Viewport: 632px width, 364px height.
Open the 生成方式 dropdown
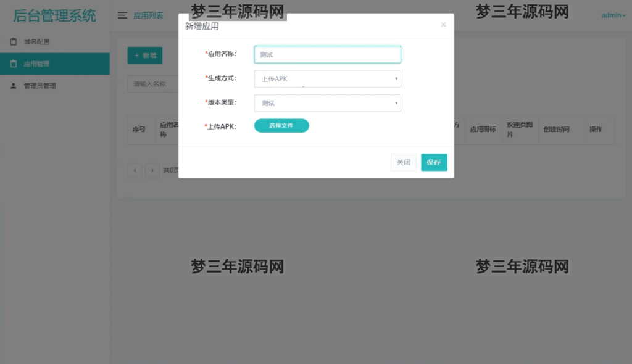[x=327, y=78]
